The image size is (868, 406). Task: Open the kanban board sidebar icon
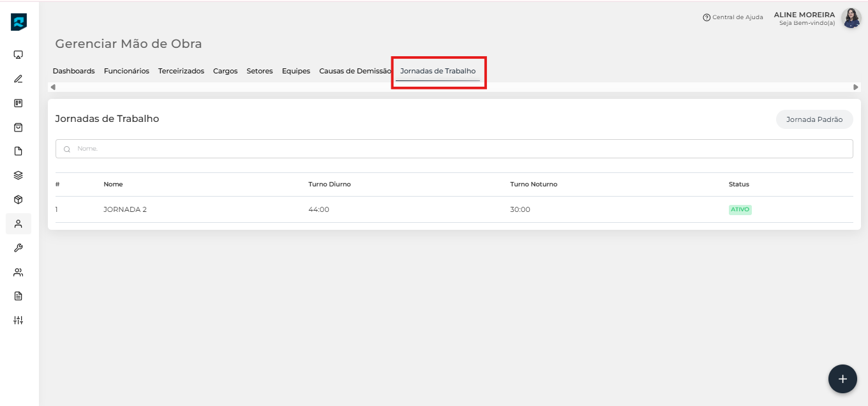pyautogui.click(x=19, y=103)
